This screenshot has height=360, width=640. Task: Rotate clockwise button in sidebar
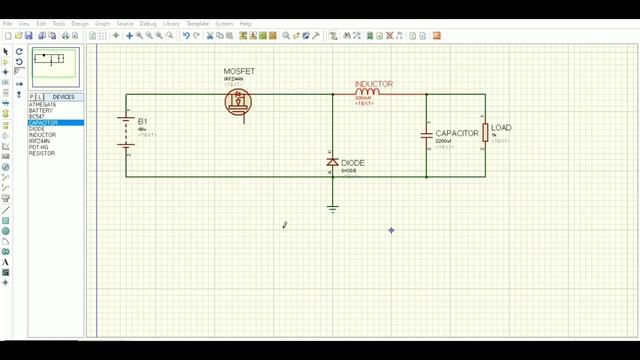point(19,51)
